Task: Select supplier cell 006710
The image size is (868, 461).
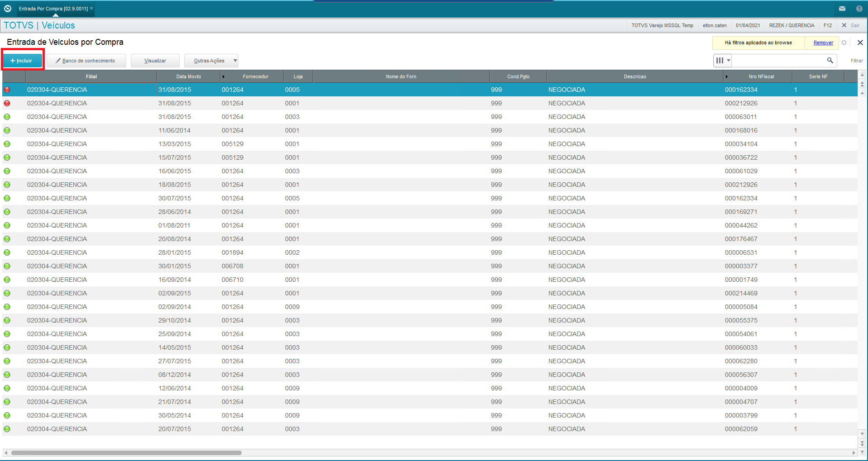Action: (233, 280)
